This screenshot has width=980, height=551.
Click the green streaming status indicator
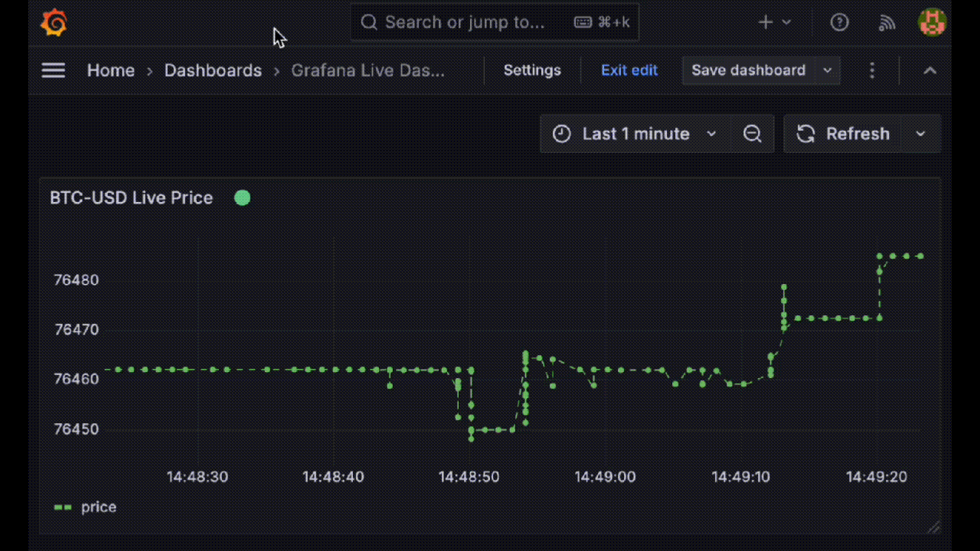click(242, 197)
